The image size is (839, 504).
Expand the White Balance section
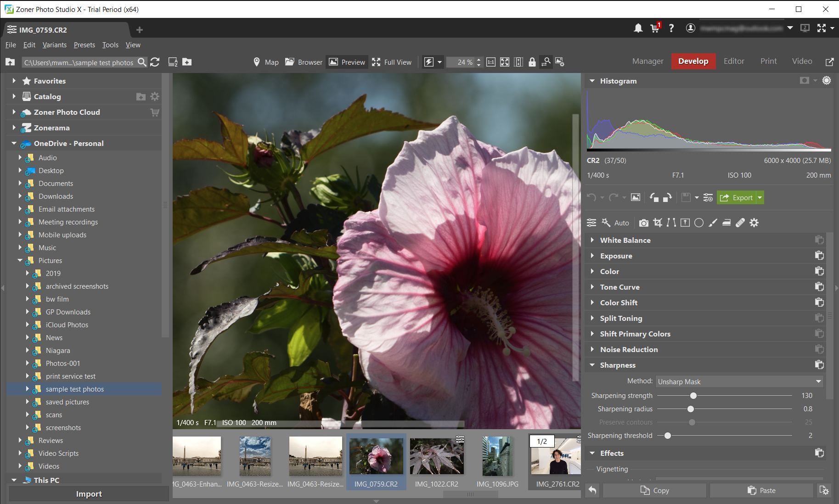point(625,240)
